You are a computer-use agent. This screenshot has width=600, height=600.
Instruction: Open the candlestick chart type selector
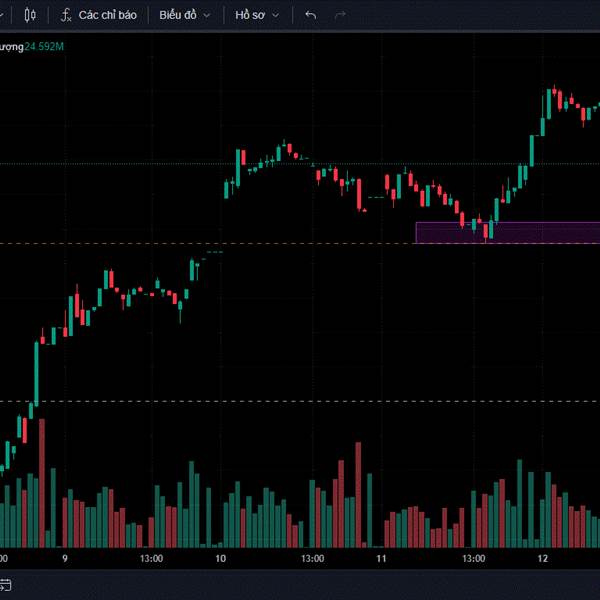coord(30,15)
